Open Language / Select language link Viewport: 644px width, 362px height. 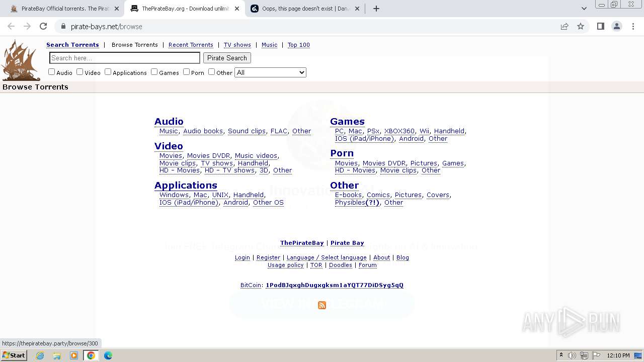pos(327,257)
